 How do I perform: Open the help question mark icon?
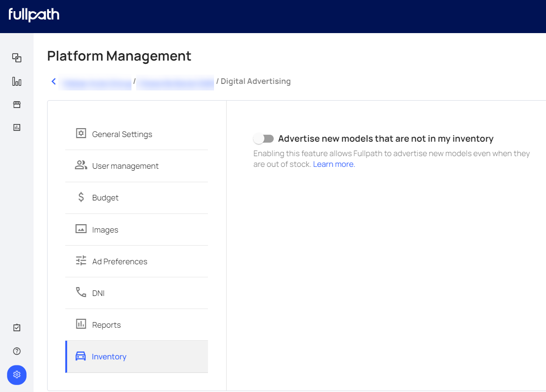pos(17,351)
